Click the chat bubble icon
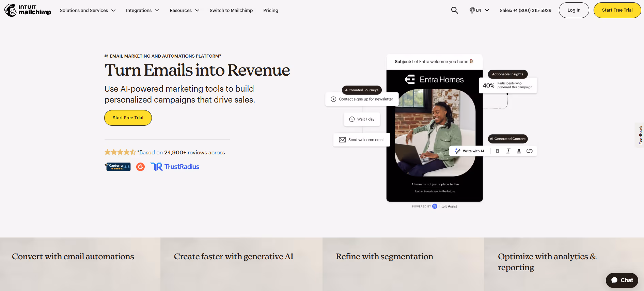This screenshot has width=644, height=291. (x=614, y=280)
